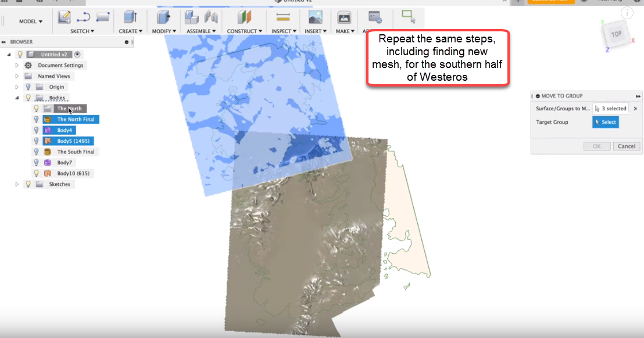
Task: Click the 3D Print icon above MAKE
Action: pyautogui.click(x=344, y=17)
